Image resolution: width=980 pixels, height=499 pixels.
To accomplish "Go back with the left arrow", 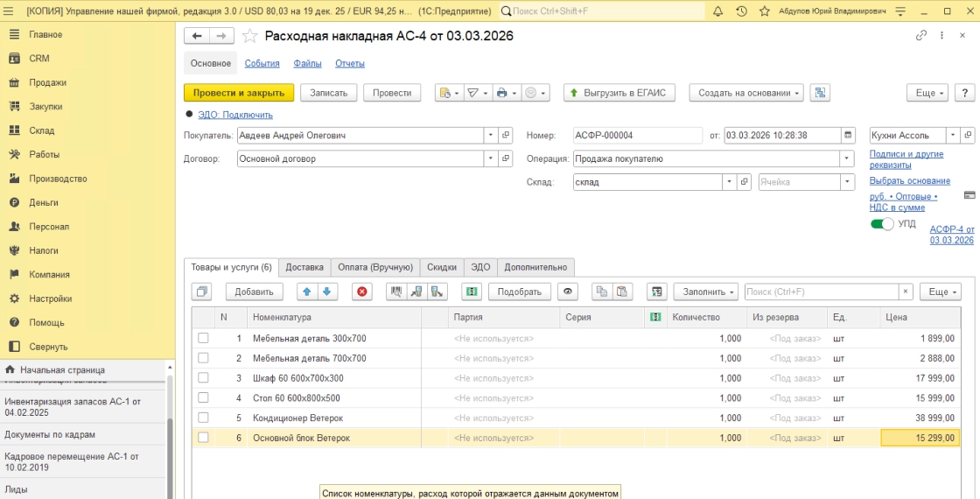I will pos(196,36).
